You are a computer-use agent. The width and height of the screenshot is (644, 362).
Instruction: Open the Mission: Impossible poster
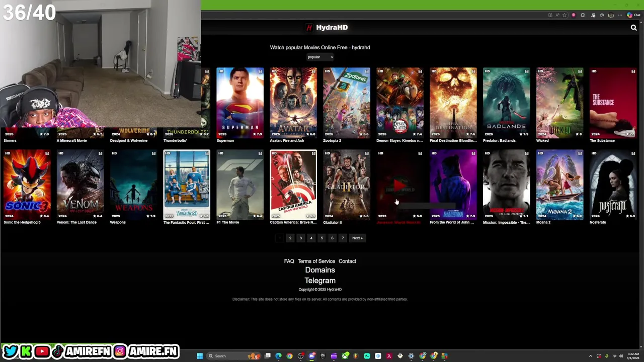pyautogui.click(x=507, y=185)
